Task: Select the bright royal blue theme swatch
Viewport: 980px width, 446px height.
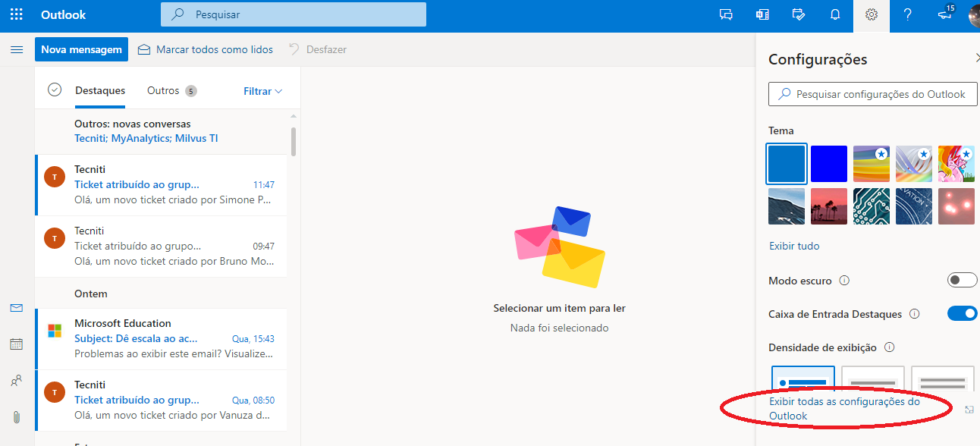Action: pos(829,164)
